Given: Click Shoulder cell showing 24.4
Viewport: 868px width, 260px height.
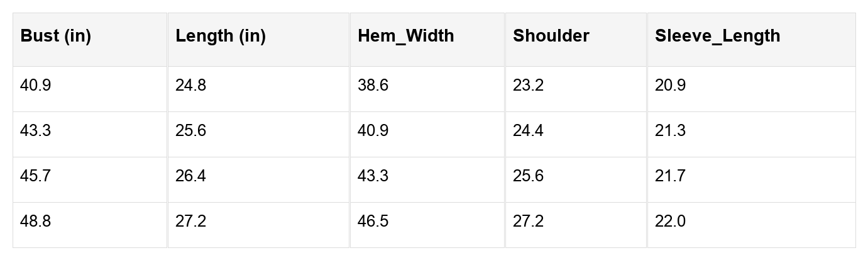Looking at the screenshot, I should tap(528, 131).
